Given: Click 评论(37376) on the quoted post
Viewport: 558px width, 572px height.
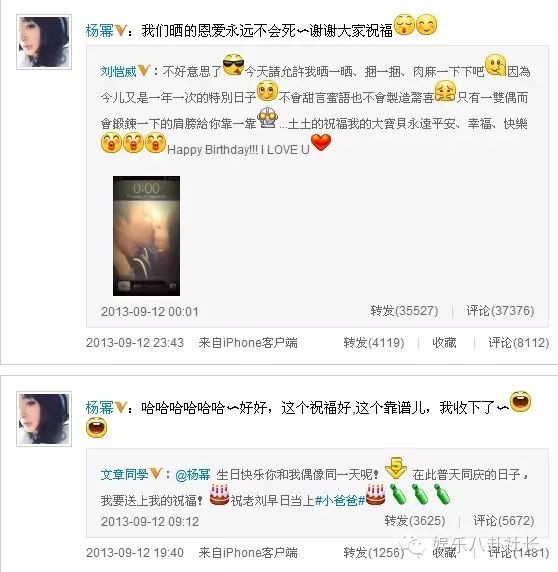Looking at the screenshot, I should (500, 311).
